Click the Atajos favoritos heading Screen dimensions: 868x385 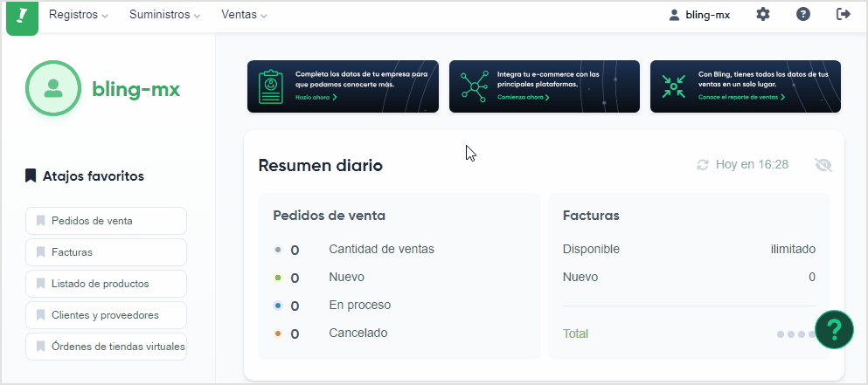[94, 176]
